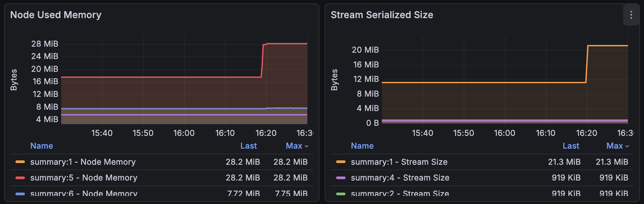Toggle visibility of summary:5 - Node Memory series
Viewport: 644px width, 204px height.
point(84,178)
